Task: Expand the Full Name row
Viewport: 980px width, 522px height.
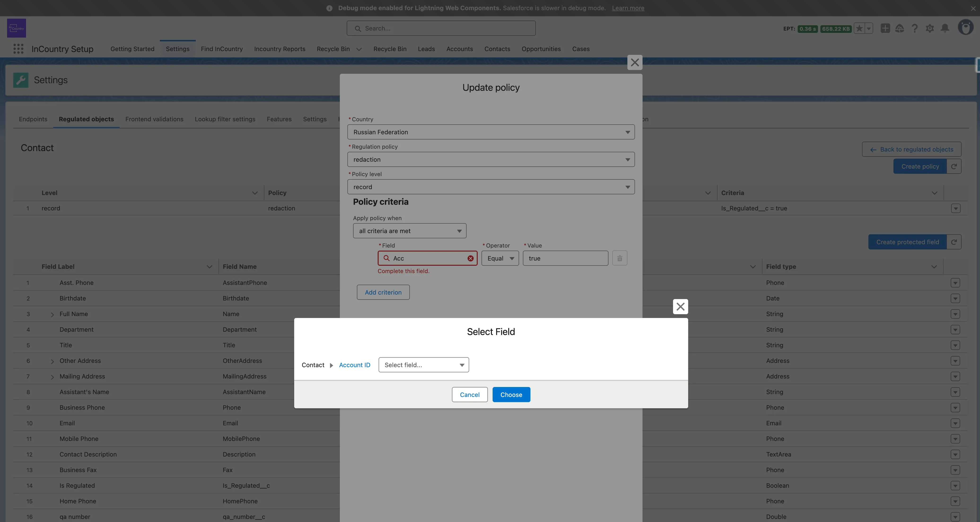Action: pos(52,314)
